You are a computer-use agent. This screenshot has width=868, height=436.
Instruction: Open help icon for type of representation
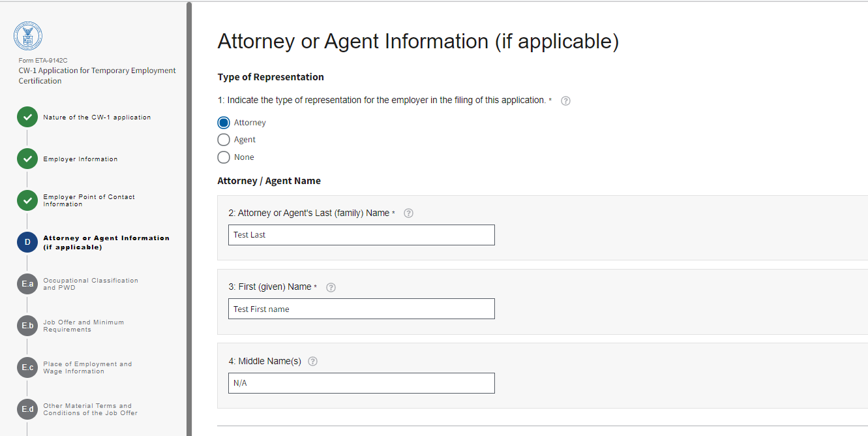[x=565, y=101]
